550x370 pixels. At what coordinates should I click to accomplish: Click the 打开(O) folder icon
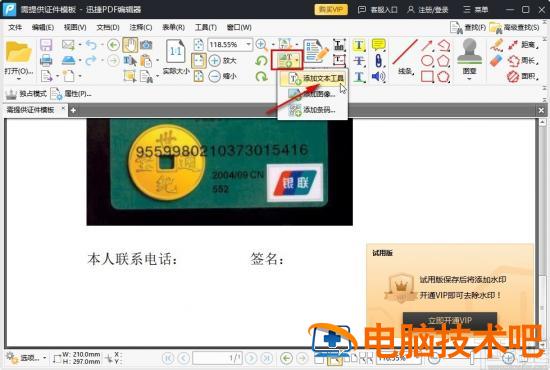point(18,52)
